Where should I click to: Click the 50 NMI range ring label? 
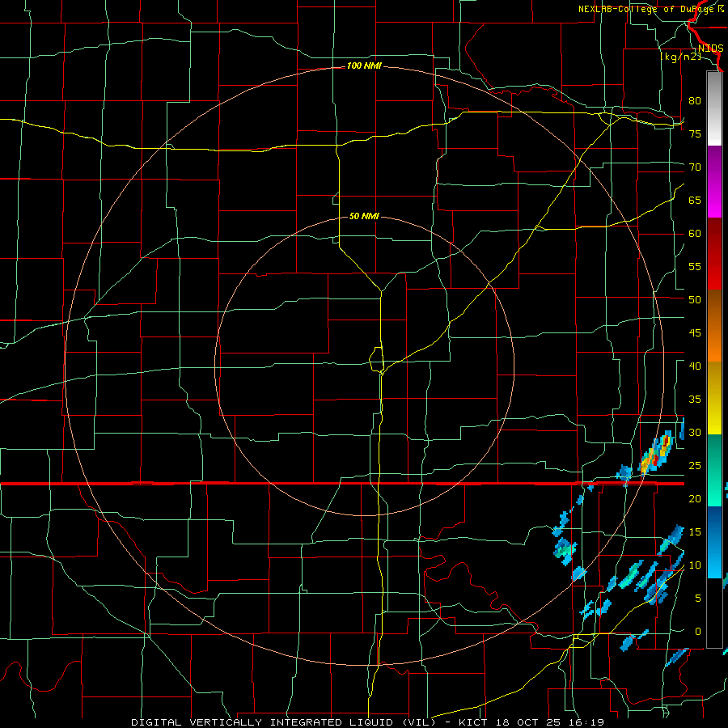pyautogui.click(x=364, y=216)
